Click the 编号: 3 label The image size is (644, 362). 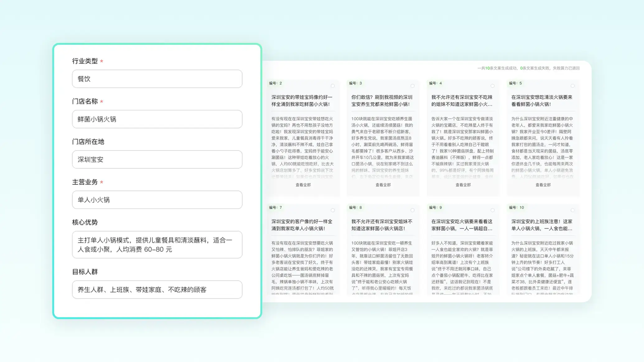click(355, 83)
